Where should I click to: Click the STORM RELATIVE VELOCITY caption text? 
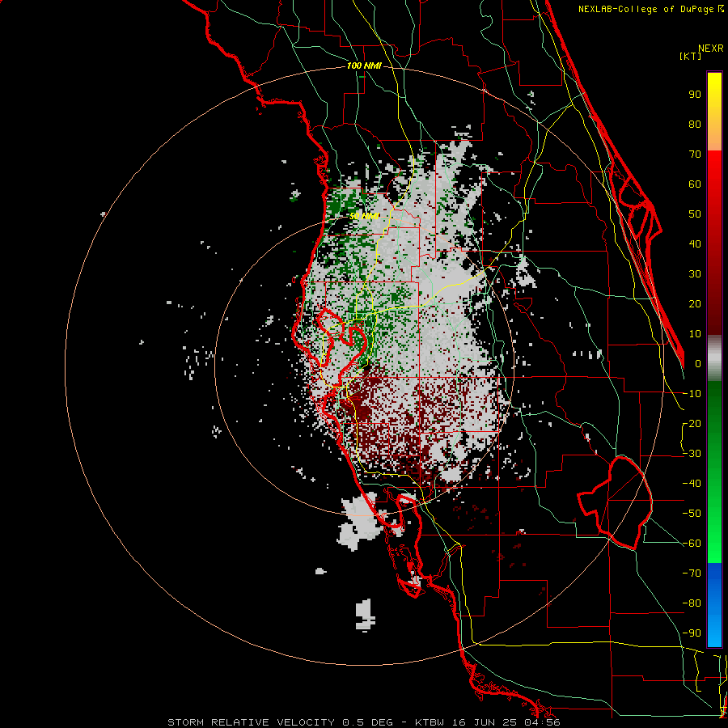(x=251, y=722)
